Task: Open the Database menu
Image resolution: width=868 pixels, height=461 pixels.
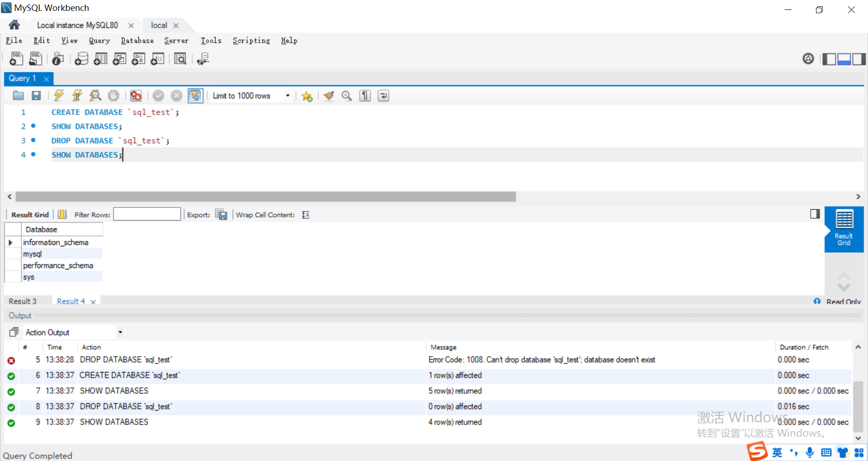Action: click(137, 41)
